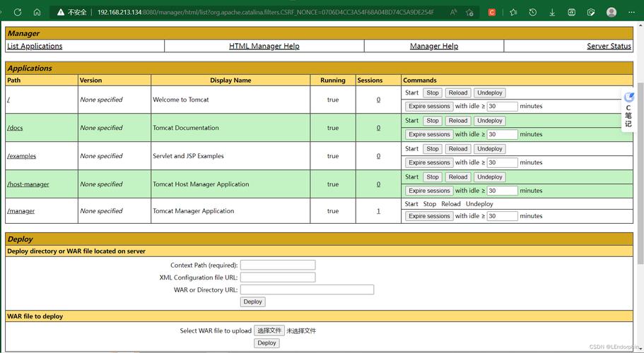Open HTML Manager Help link
The image size is (644, 353).
[264, 46]
